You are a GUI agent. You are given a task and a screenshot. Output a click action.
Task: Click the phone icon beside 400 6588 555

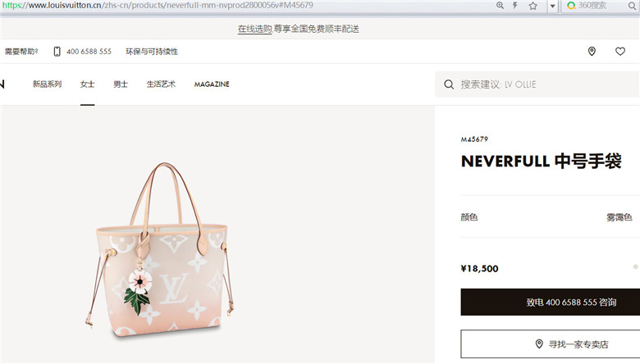[57, 52]
